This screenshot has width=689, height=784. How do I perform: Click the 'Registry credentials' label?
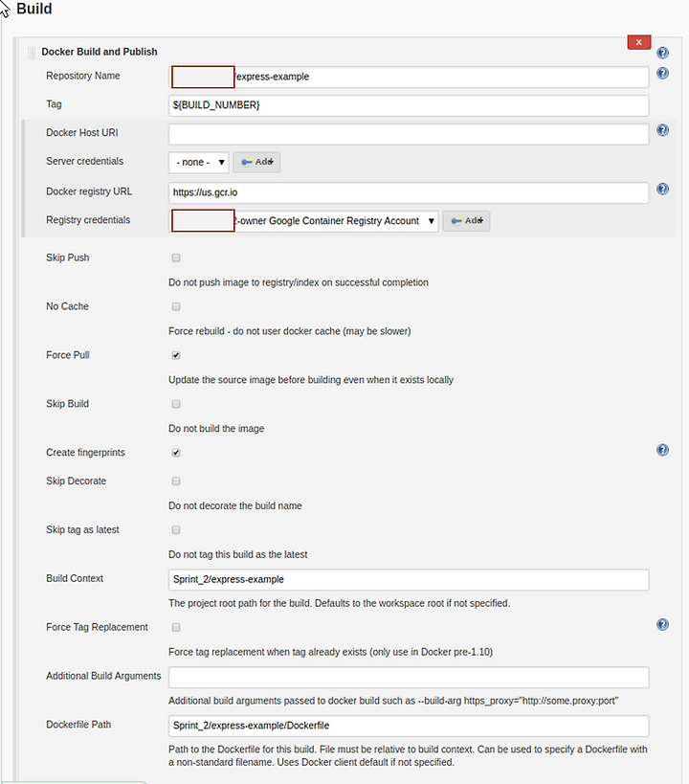(x=88, y=220)
